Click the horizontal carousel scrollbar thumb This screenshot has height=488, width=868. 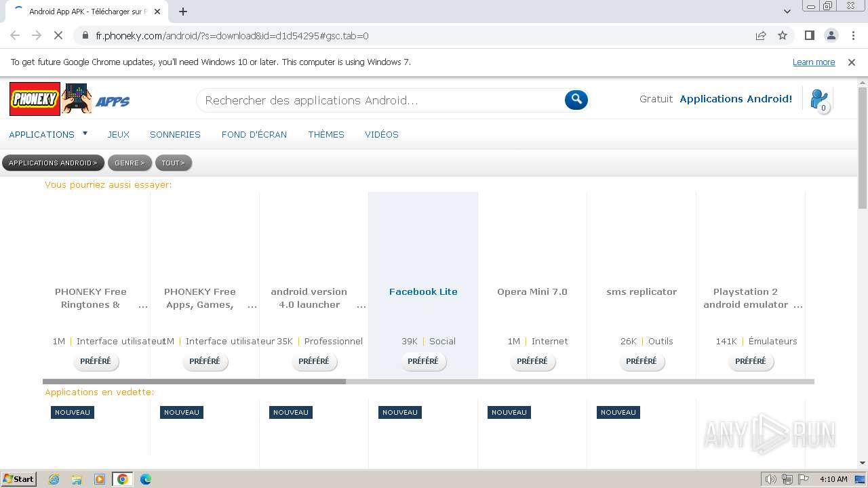coord(194,382)
